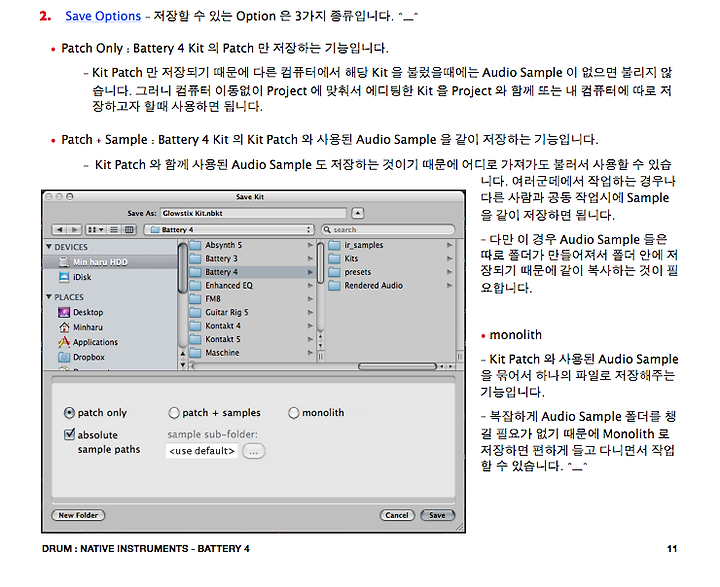Click the Save As filename field
Image resolution: width=720 pixels, height=587 pixels.
tap(253, 213)
